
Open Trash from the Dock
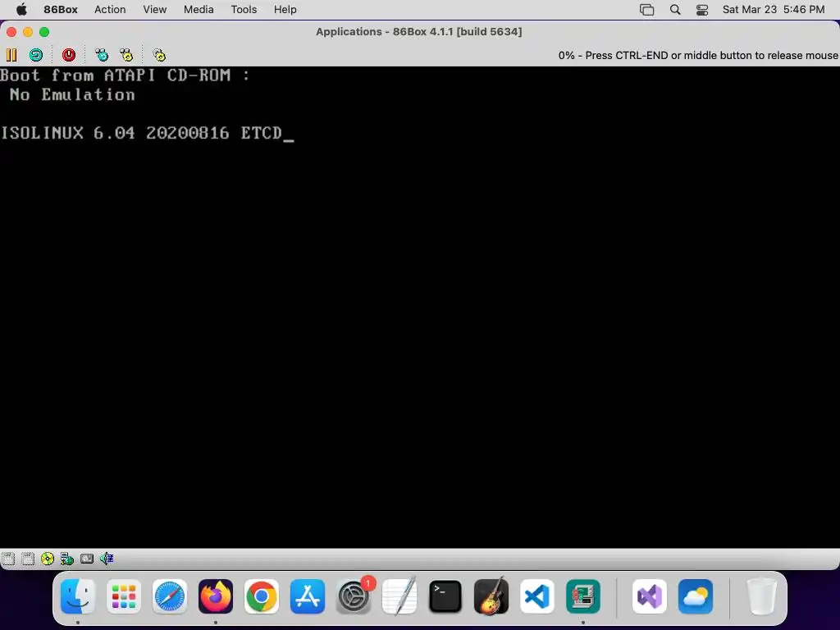761,596
